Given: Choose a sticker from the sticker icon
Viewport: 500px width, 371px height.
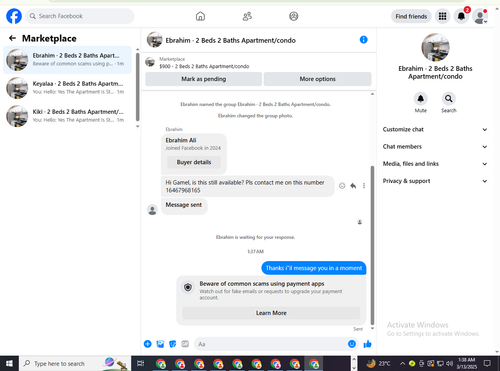Looking at the screenshot, I should tap(173, 344).
